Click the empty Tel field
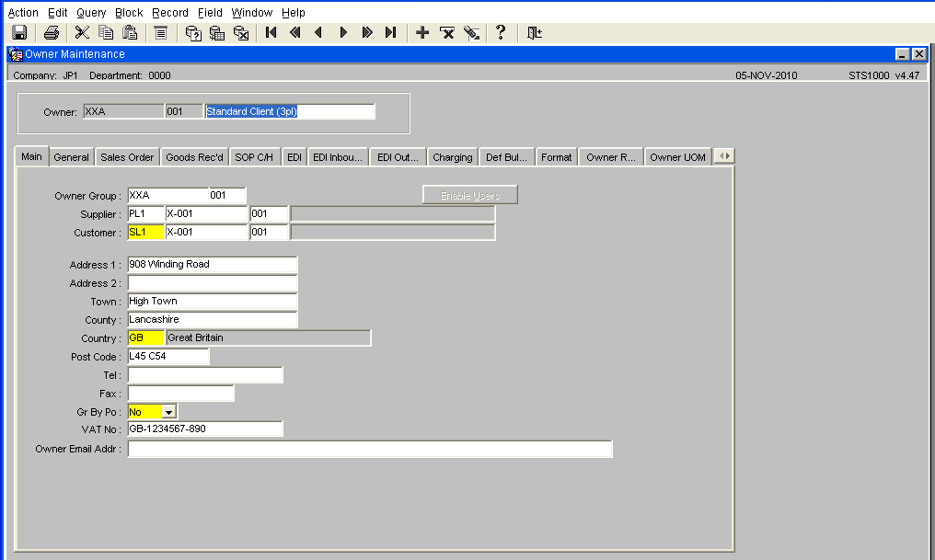Image resolution: width=935 pixels, height=560 pixels. 205,375
